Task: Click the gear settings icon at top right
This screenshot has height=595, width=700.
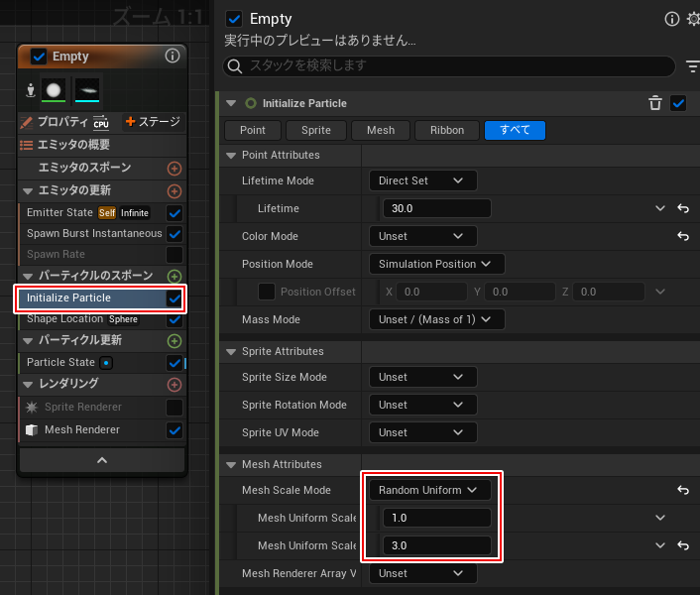Action: [x=693, y=19]
